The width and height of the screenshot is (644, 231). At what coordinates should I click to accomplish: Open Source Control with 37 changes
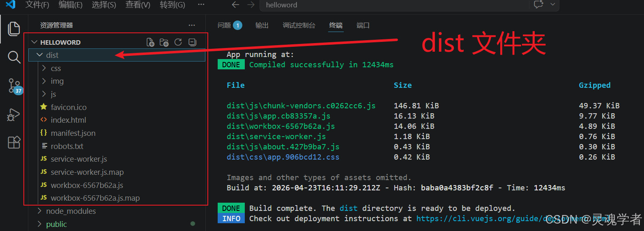click(15, 86)
